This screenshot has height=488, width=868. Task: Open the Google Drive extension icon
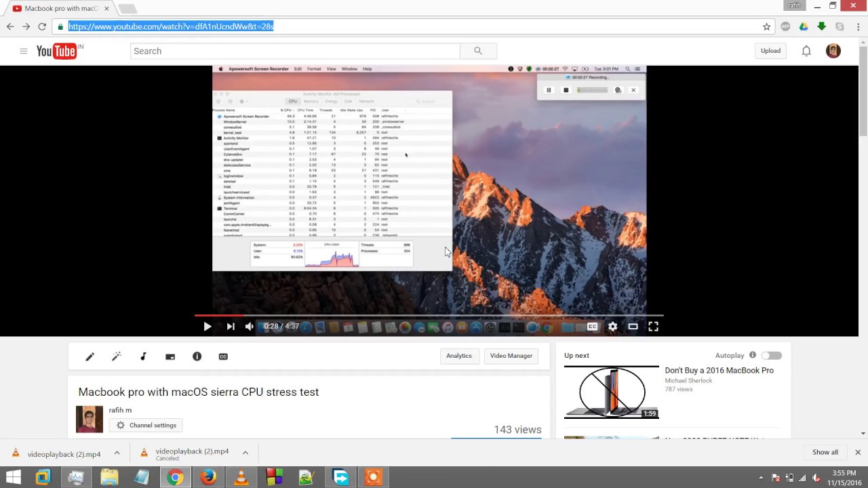[x=804, y=26]
